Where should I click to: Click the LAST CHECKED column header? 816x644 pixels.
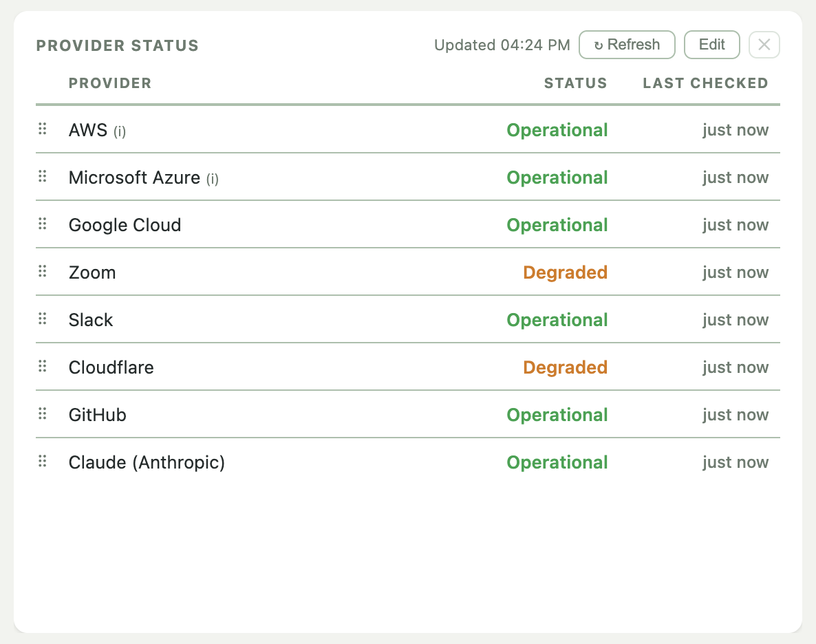pos(706,83)
